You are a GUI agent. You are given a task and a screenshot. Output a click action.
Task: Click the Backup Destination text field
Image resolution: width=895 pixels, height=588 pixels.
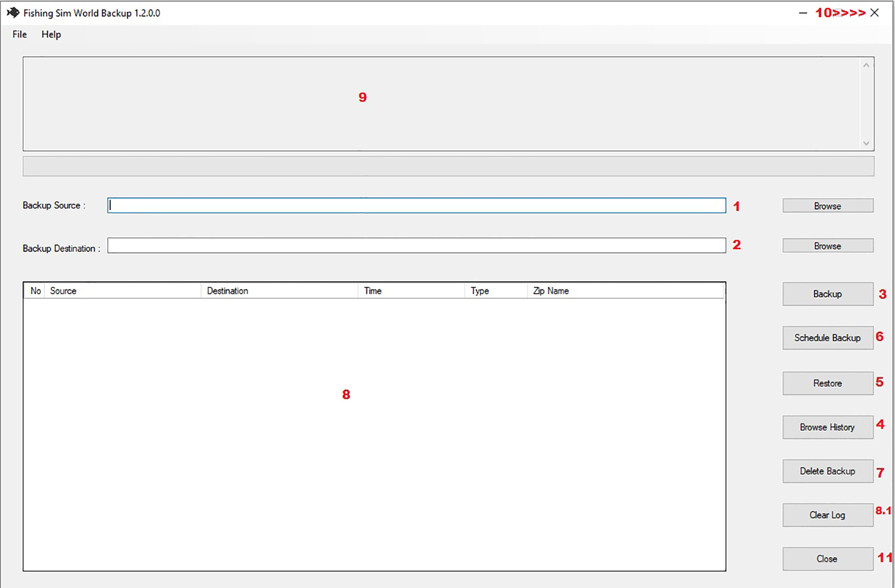click(x=417, y=245)
